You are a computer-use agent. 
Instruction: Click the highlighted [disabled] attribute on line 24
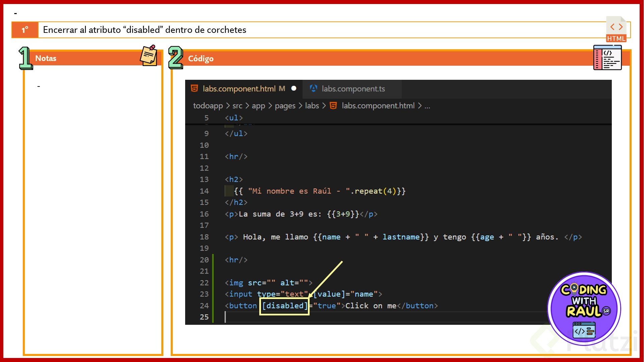click(x=284, y=306)
